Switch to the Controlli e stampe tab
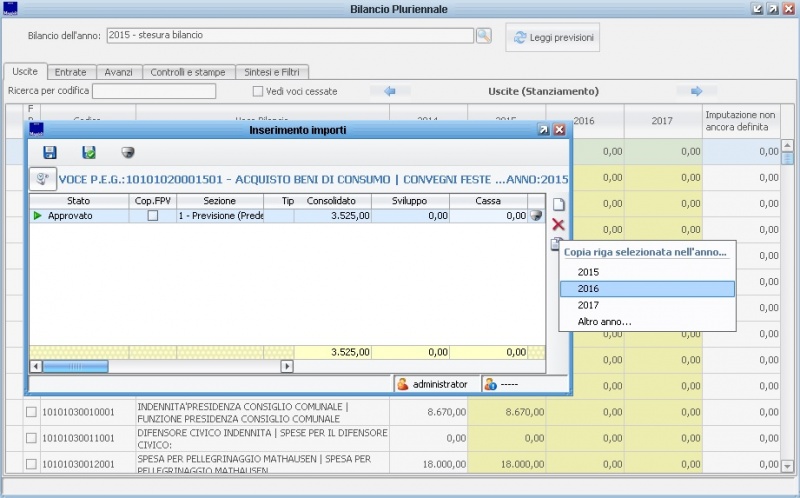 point(190,72)
